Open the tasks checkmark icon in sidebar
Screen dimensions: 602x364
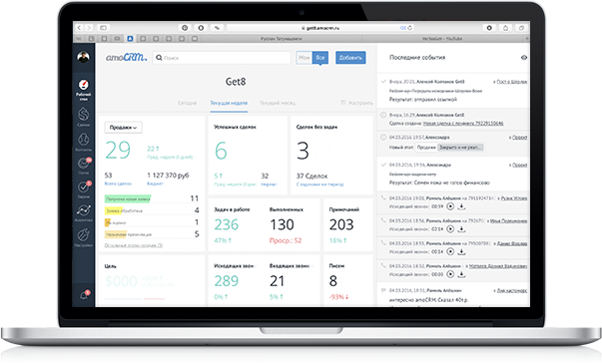coord(83,187)
